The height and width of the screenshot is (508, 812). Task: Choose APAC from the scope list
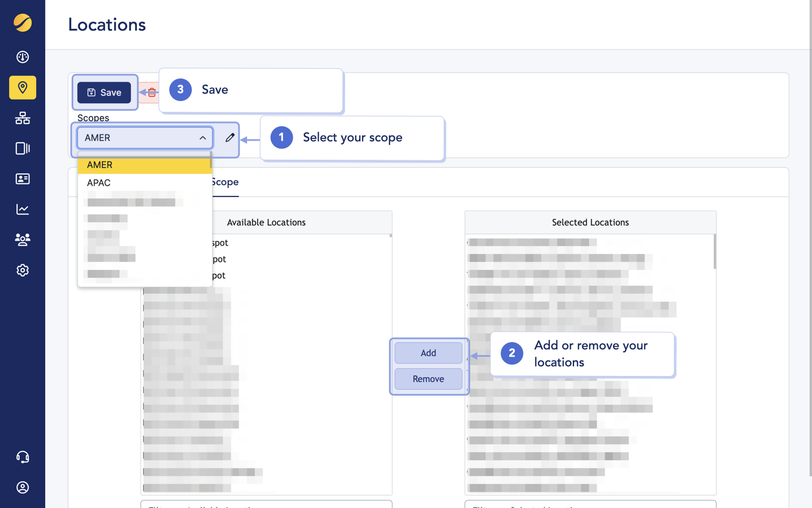click(x=144, y=183)
